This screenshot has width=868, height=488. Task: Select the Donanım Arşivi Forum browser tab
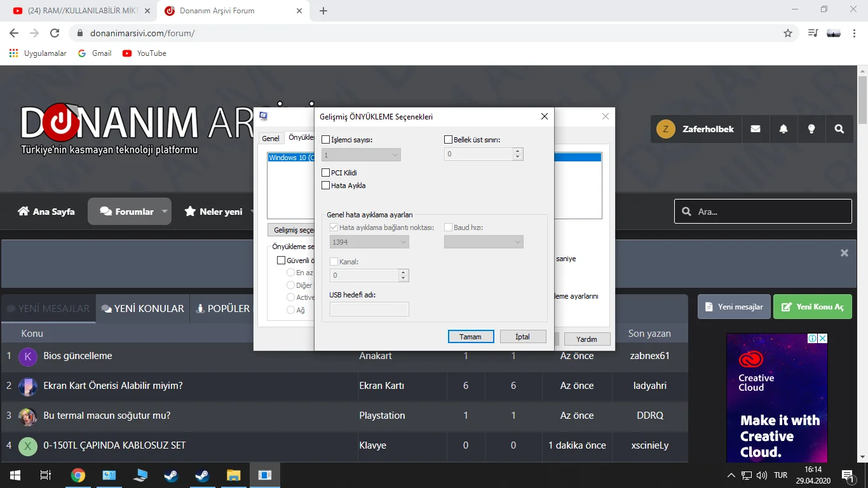[234, 11]
